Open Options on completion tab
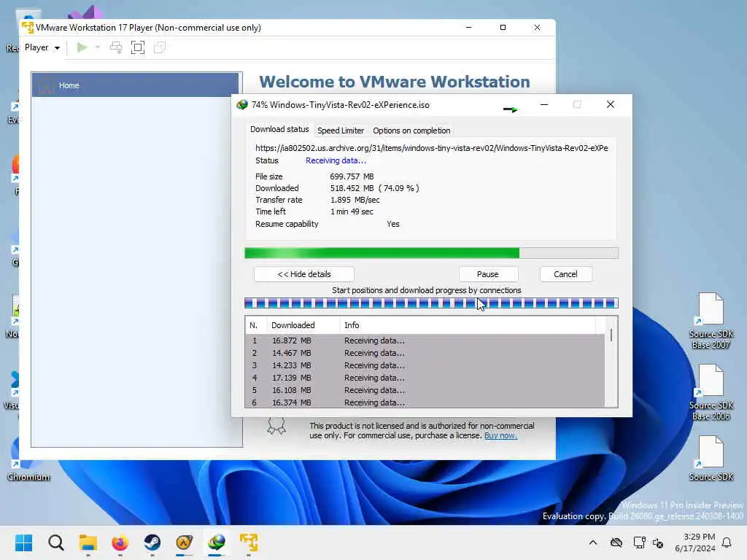 (x=411, y=131)
